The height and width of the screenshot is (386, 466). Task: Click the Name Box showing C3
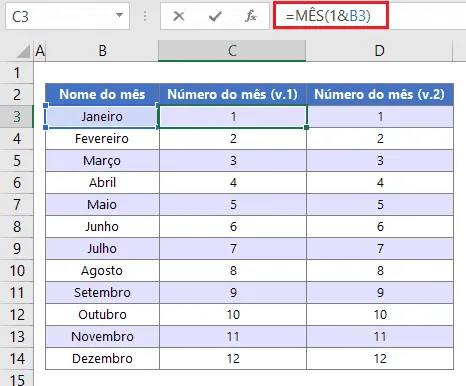[67, 16]
